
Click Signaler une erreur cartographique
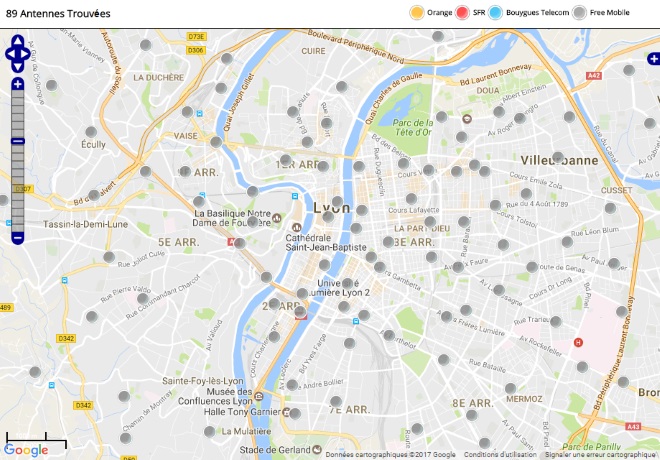(600, 455)
